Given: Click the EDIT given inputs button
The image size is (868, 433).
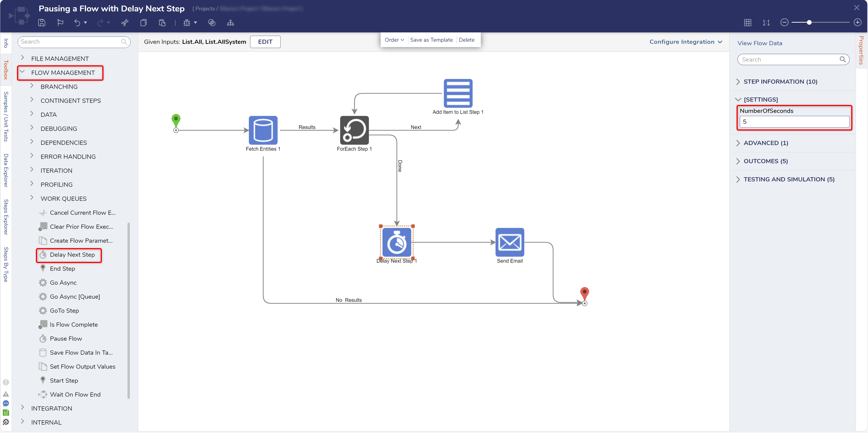Looking at the screenshot, I should [x=265, y=42].
